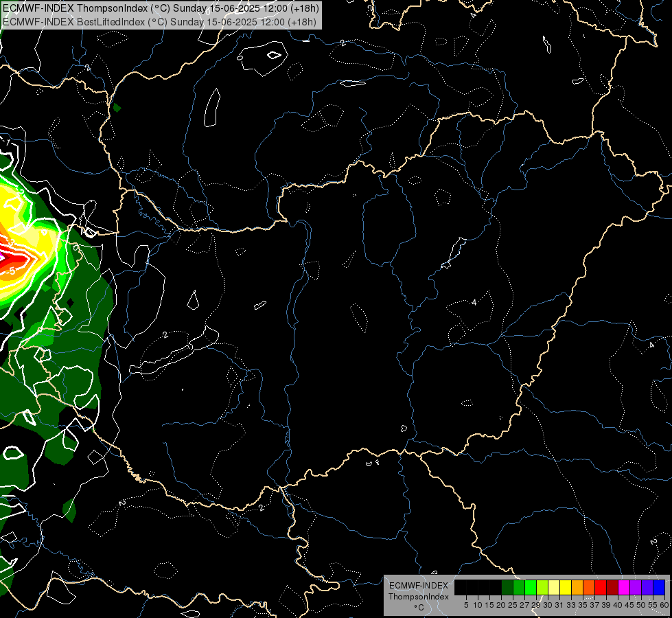Select the magenta 40–45 legend swatch
Viewport: 672px width, 618px height.
[624, 587]
